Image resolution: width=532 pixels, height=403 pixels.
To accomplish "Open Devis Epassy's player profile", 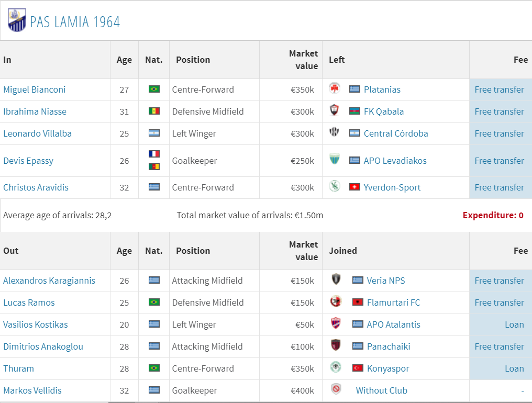I will coord(28,161).
